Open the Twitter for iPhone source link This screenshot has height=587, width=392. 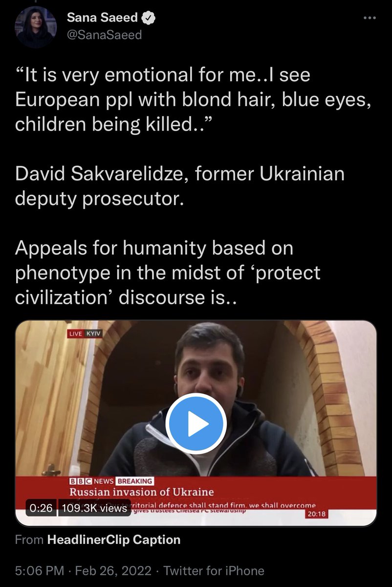[x=214, y=570]
